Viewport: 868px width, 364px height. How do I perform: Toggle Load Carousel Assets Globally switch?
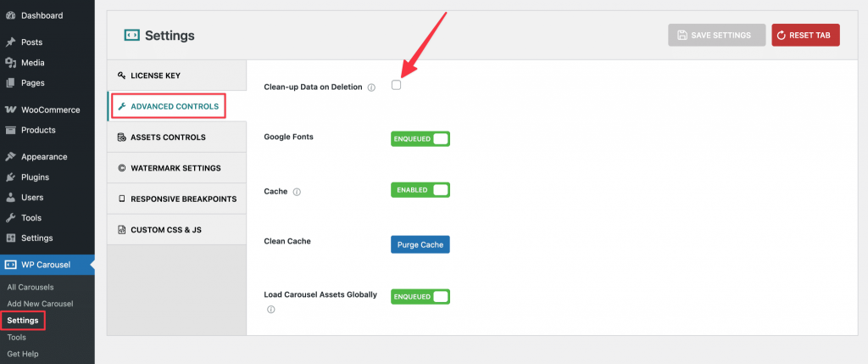click(x=420, y=296)
